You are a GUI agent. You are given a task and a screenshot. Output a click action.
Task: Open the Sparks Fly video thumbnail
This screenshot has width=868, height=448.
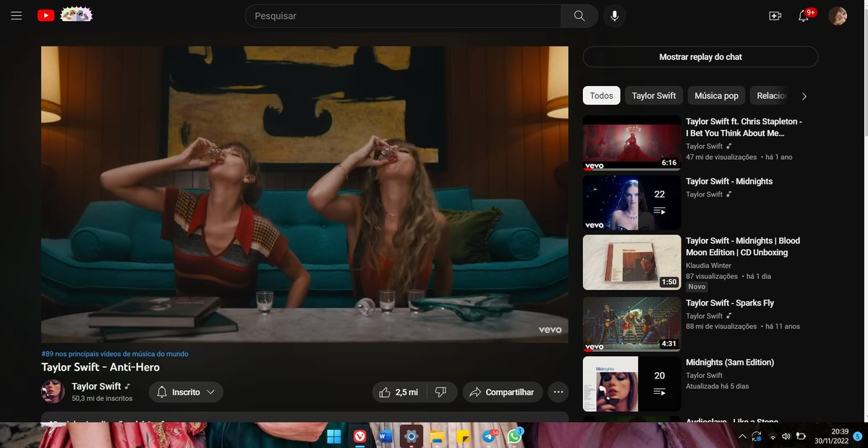631,324
